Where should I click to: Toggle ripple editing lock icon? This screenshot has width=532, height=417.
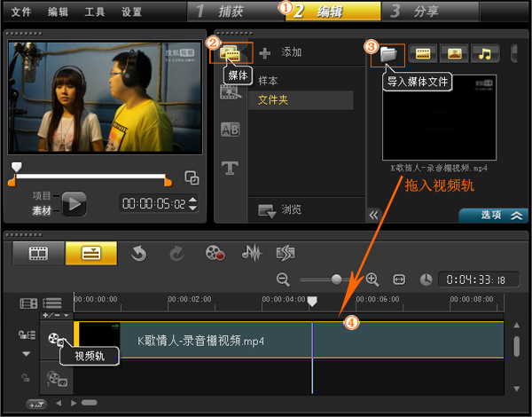(27, 335)
